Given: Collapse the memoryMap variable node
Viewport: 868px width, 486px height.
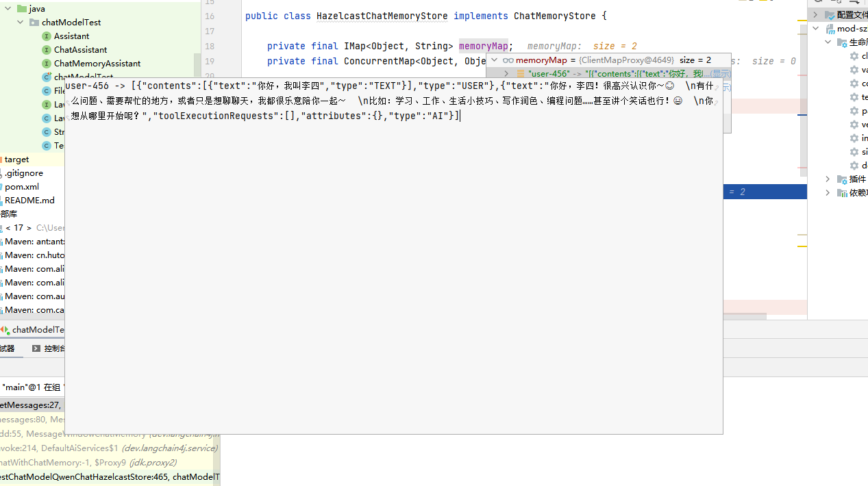Looking at the screenshot, I should point(494,60).
